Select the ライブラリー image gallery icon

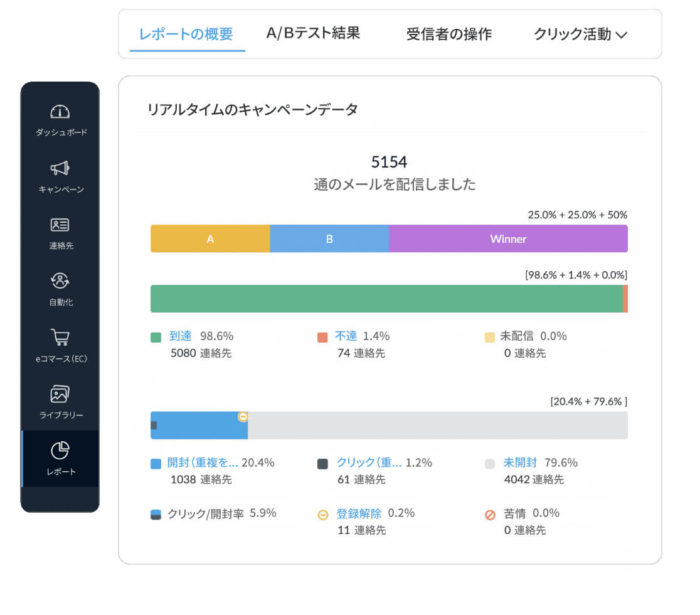tap(60, 393)
